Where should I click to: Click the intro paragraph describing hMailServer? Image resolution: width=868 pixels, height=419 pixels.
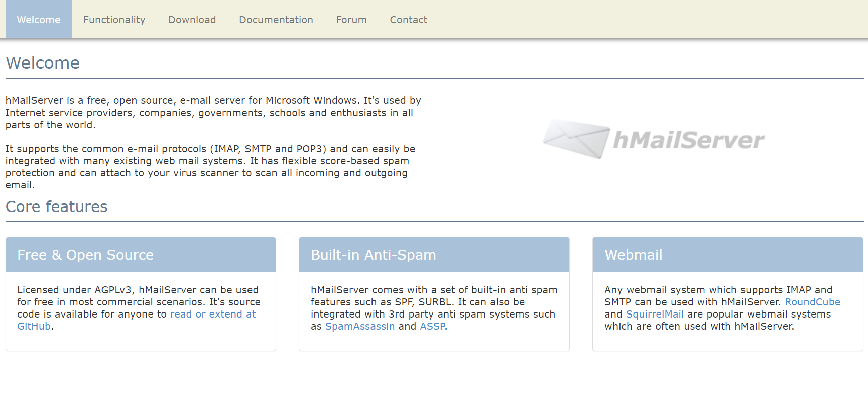pyautogui.click(x=213, y=113)
